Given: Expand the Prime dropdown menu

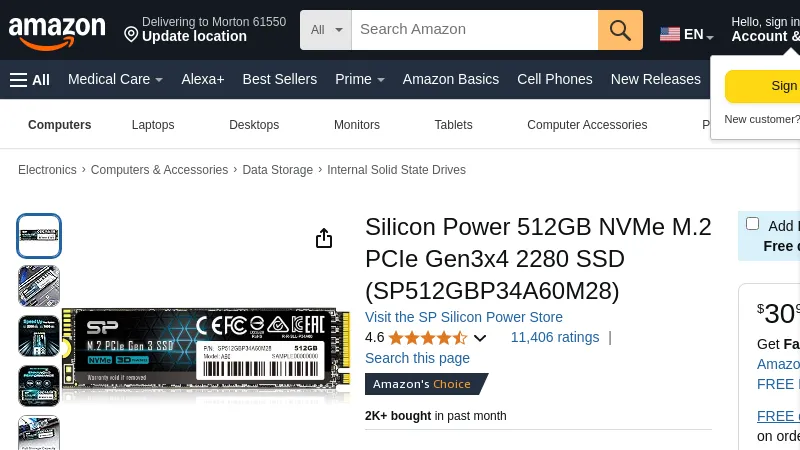Looking at the screenshot, I should click(x=359, y=80).
